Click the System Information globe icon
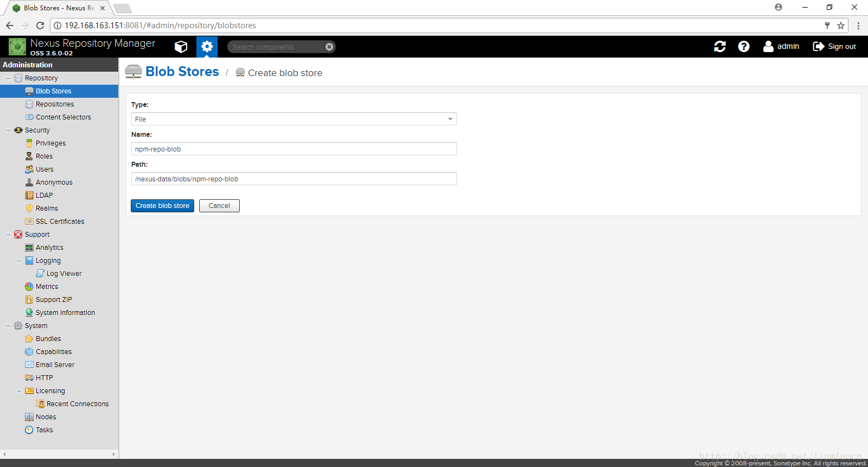Image resolution: width=868 pixels, height=467 pixels. [29, 313]
